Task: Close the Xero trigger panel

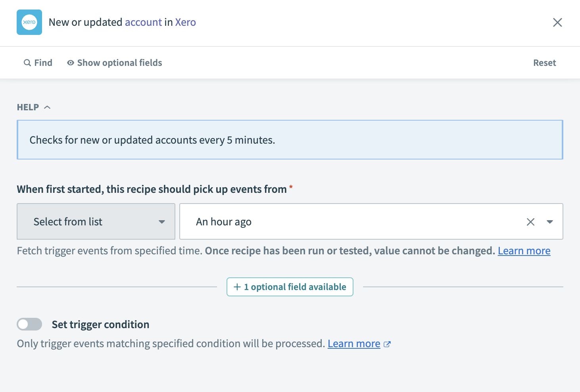Action: pyautogui.click(x=557, y=23)
